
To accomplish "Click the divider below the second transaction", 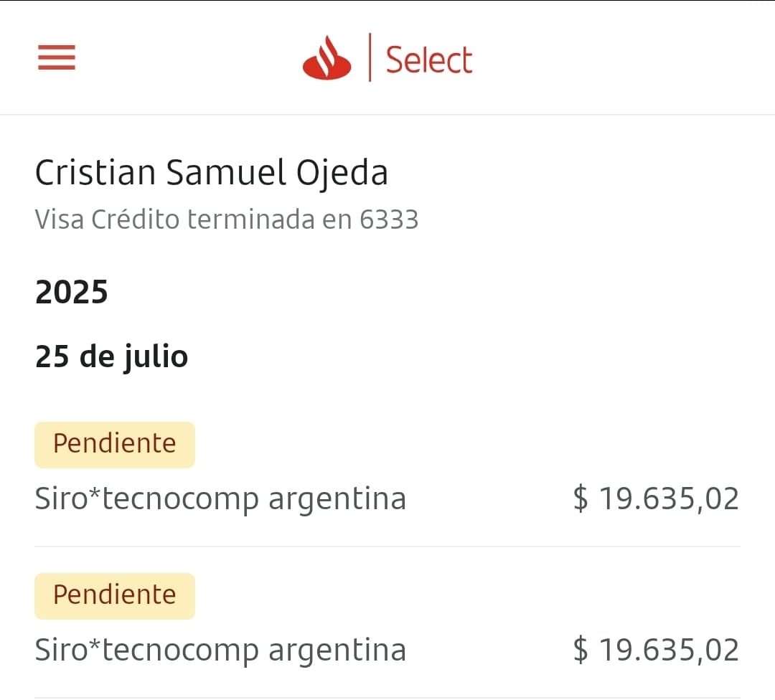I will 387,697.
